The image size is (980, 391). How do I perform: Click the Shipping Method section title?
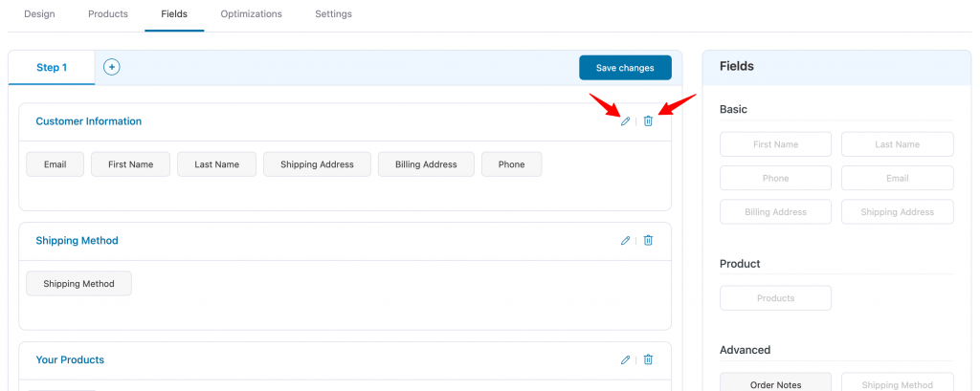(77, 241)
